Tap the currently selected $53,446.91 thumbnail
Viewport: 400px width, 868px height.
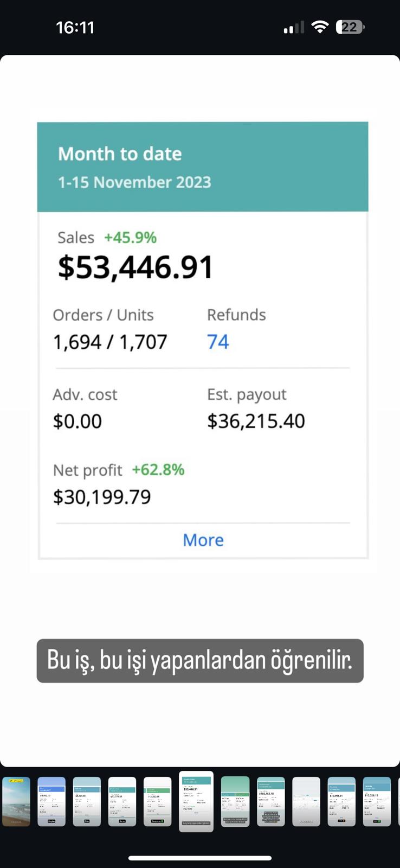(196, 802)
